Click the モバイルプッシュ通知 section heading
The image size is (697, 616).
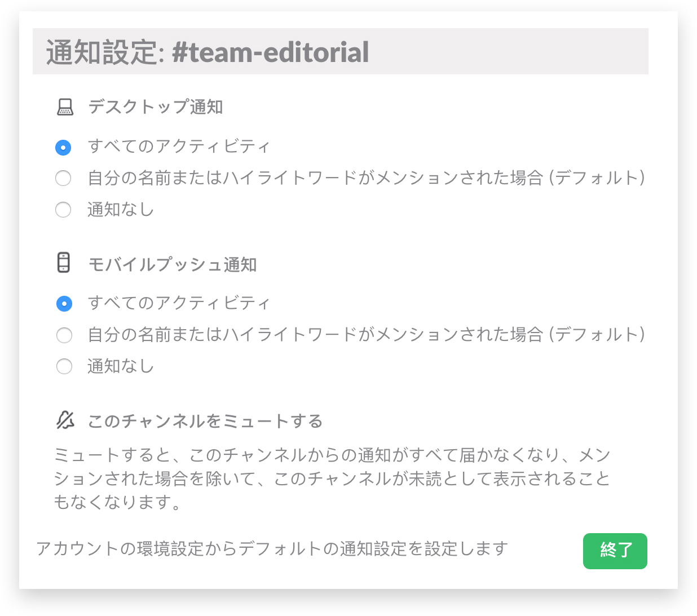(173, 264)
